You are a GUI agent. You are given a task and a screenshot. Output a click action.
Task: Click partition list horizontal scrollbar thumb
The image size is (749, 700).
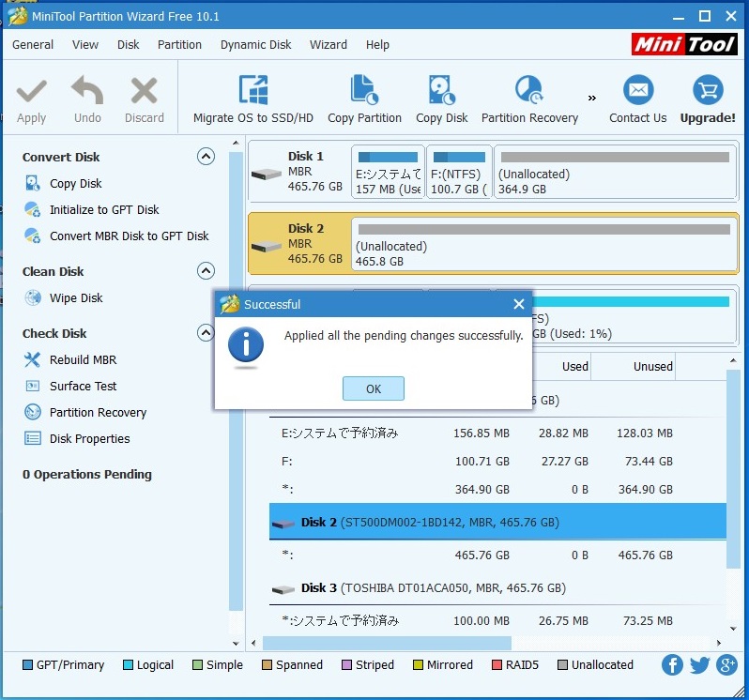click(x=387, y=643)
